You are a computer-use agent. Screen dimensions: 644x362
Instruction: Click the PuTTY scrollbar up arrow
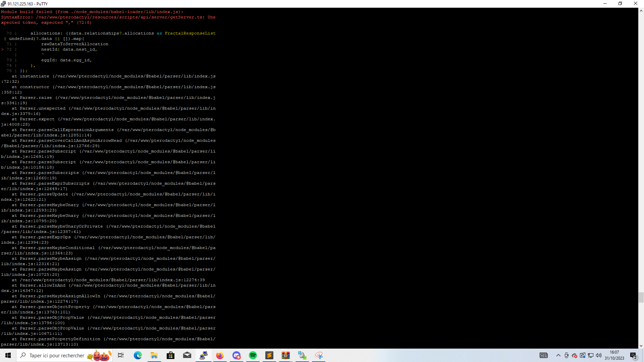(x=641, y=11)
